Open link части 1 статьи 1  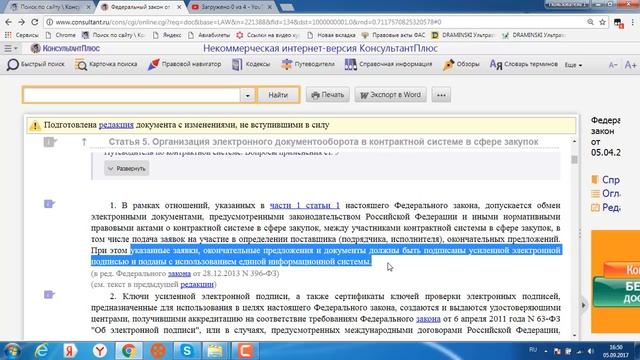[304, 205]
